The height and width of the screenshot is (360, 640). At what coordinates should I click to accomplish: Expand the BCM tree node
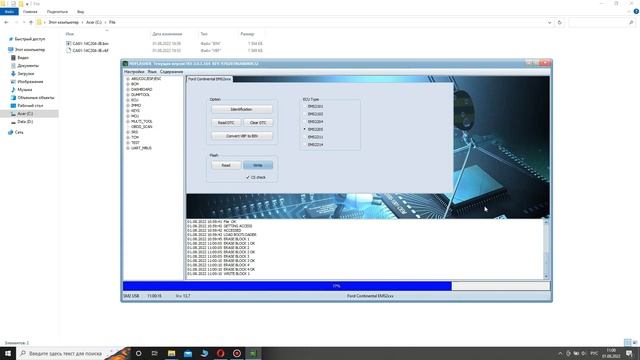tap(128, 84)
